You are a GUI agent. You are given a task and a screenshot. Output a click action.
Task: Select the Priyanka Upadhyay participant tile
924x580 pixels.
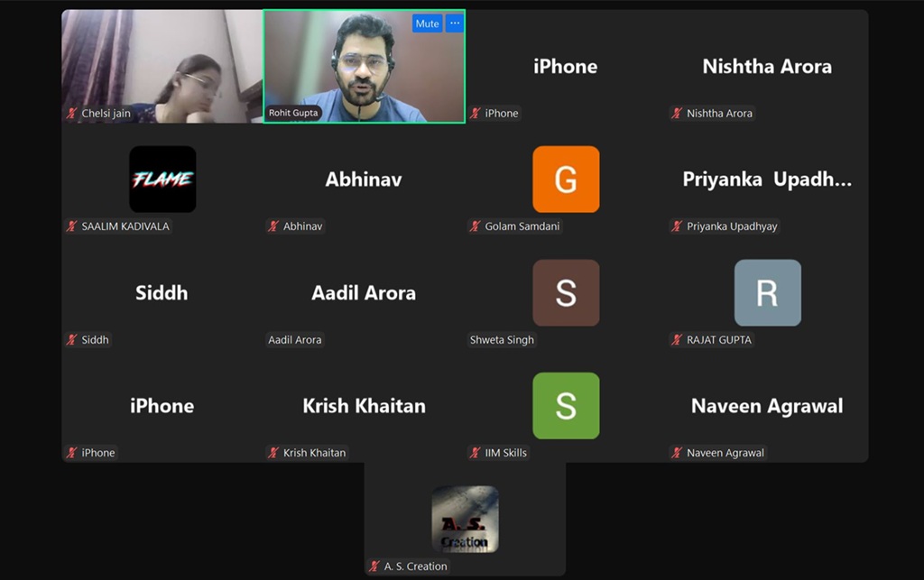point(767,179)
